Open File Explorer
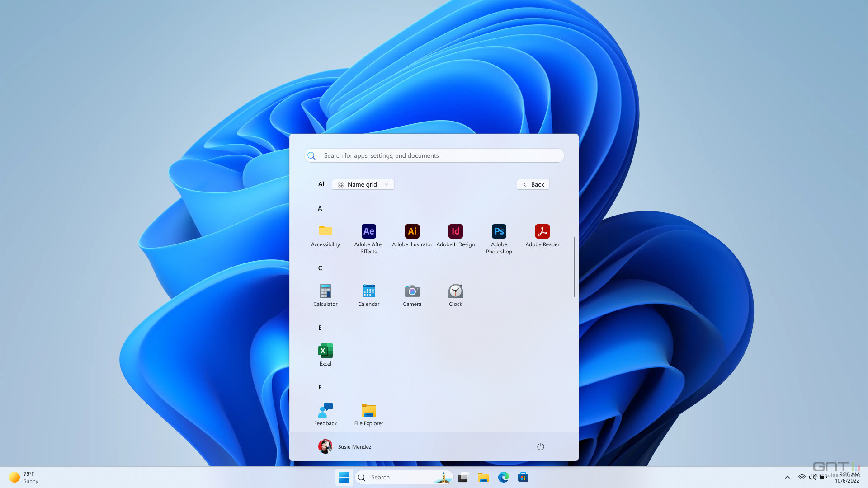 point(368,410)
